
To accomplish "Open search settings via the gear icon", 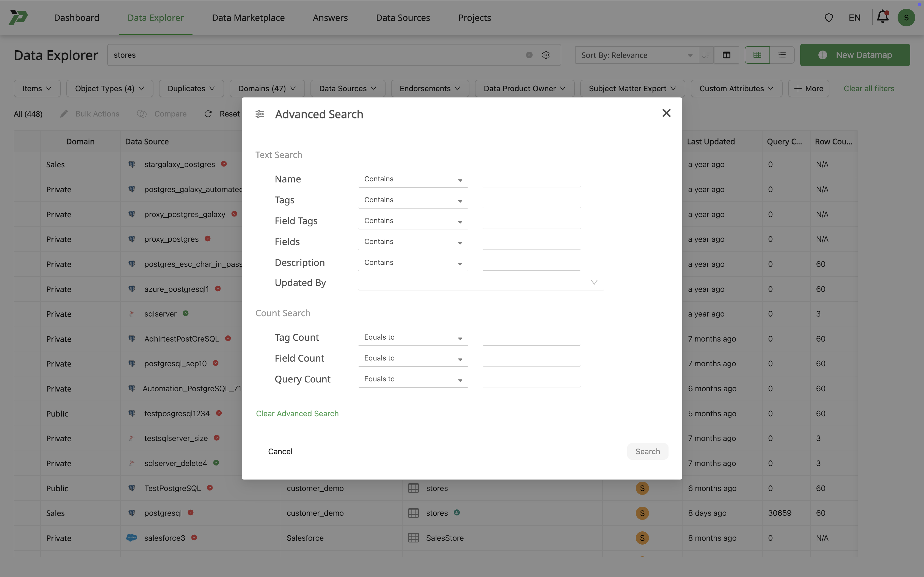I will 546,55.
